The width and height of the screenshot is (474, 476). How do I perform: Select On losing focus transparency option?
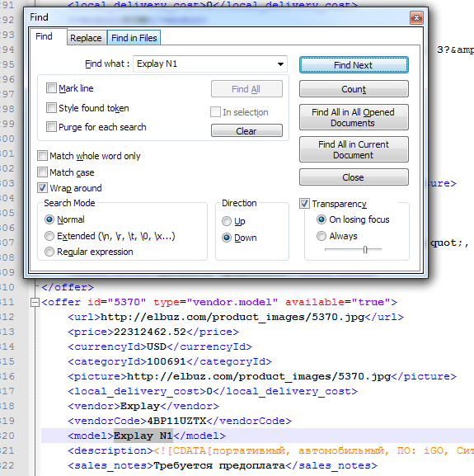point(321,219)
